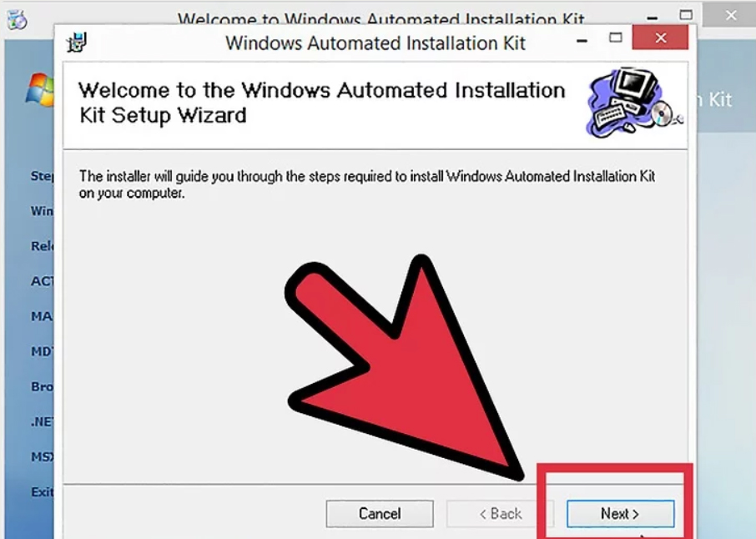Minimize the background Welcome window

point(652,18)
